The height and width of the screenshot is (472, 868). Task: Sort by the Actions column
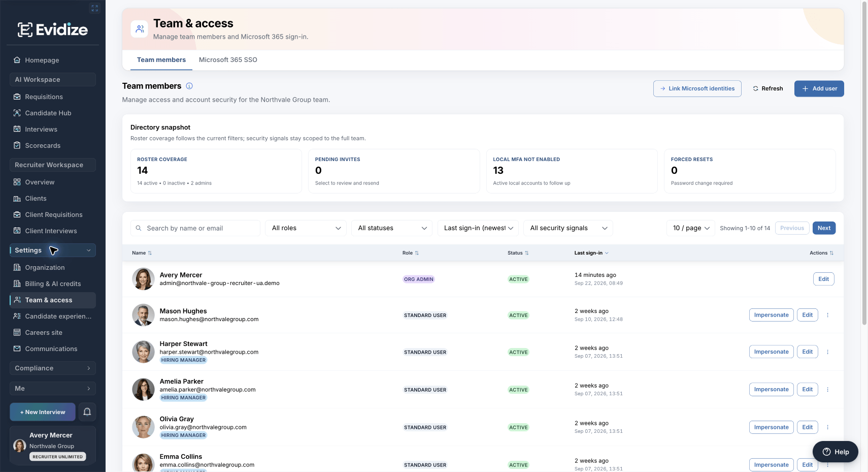[821, 253]
